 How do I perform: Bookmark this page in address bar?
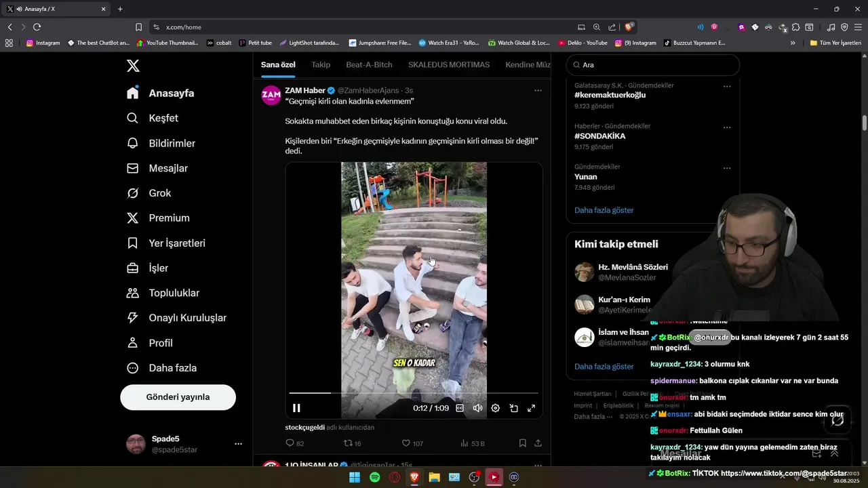(x=138, y=27)
